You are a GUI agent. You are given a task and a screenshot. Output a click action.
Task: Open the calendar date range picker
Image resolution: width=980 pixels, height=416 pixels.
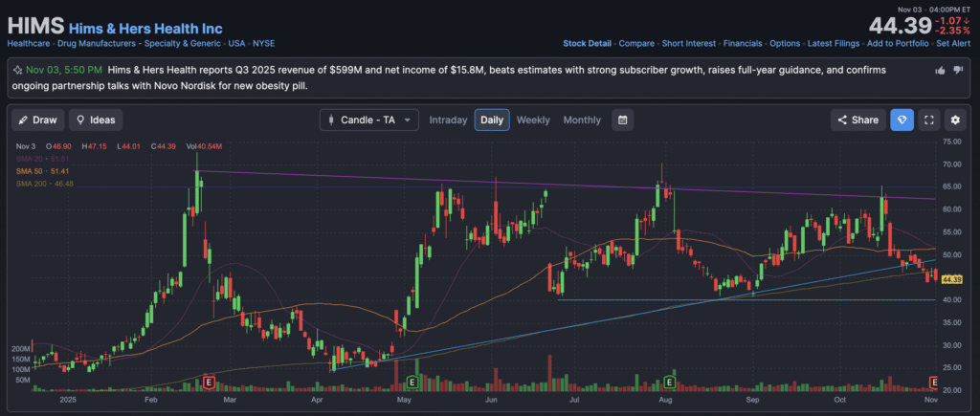point(622,120)
